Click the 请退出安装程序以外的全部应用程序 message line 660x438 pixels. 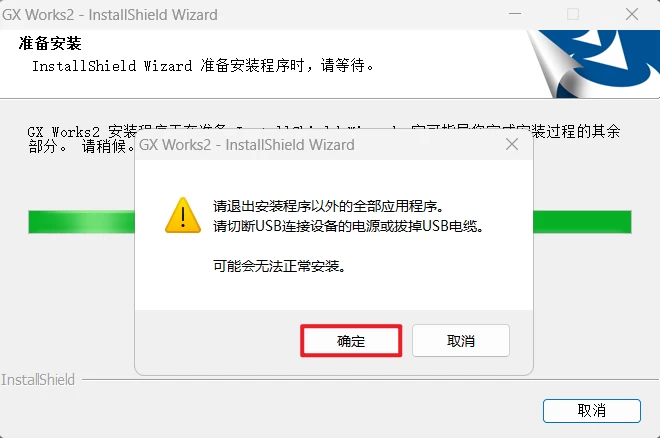click(x=328, y=206)
